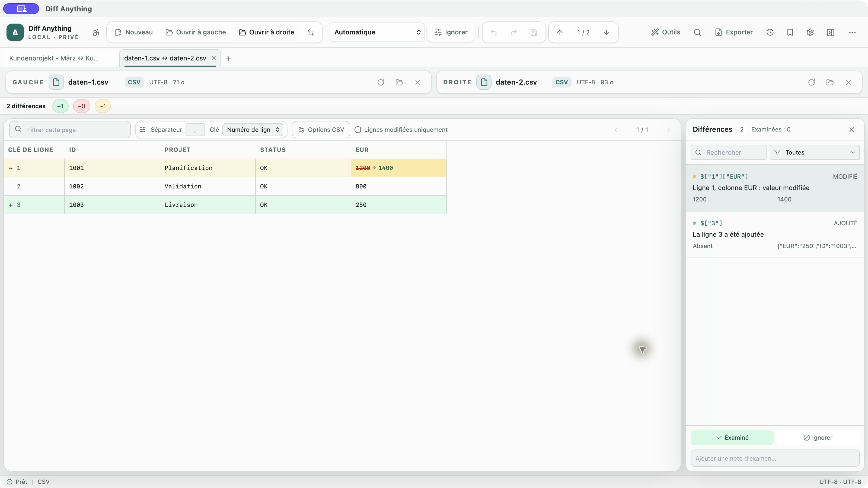This screenshot has width=868, height=488.
Task: Switch to Kundenprojekt - März tab
Action: click(54, 58)
